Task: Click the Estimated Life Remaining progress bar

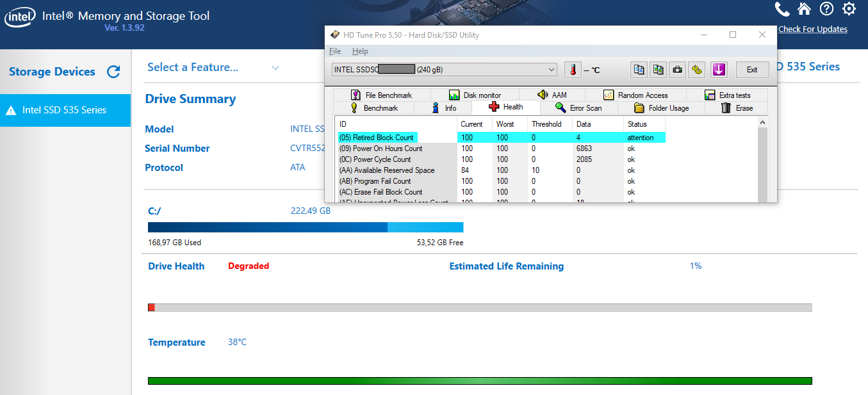Action: 480,308
